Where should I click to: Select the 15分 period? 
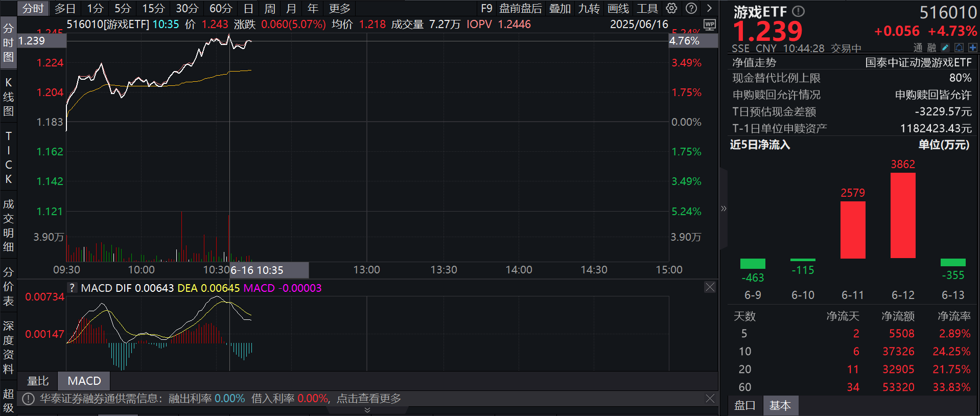(x=153, y=8)
